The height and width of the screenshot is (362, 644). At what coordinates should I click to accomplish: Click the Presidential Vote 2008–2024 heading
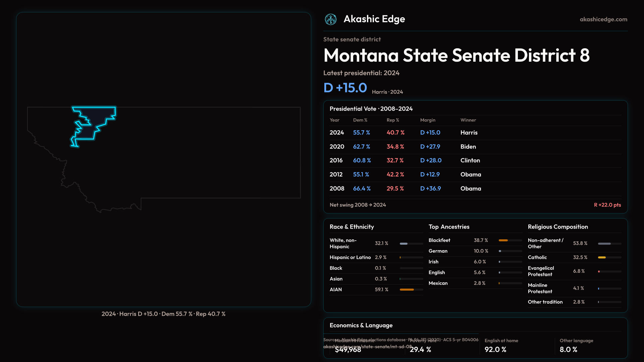371,109
